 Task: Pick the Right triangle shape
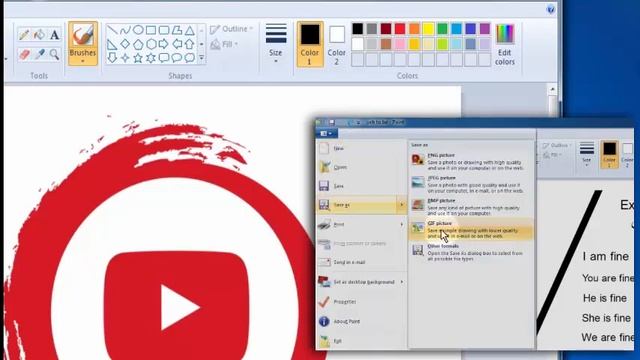(x=112, y=44)
